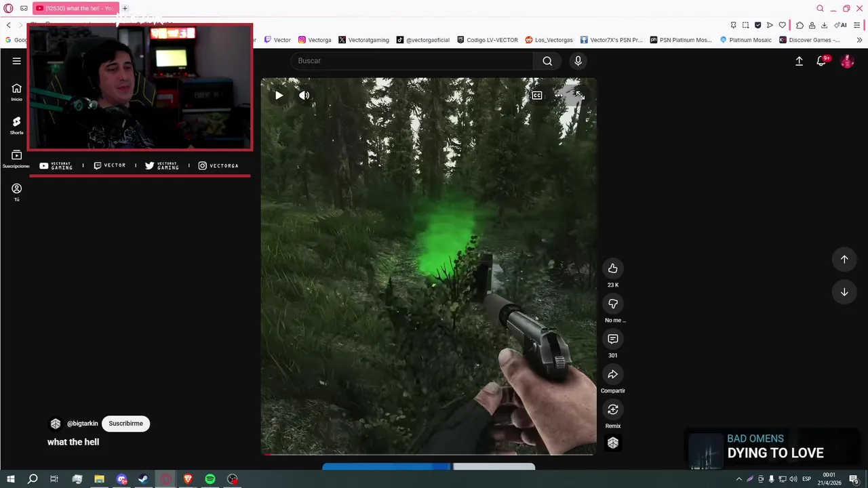
Task: Go to Inicio home in sidebar
Action: (16, 92)
